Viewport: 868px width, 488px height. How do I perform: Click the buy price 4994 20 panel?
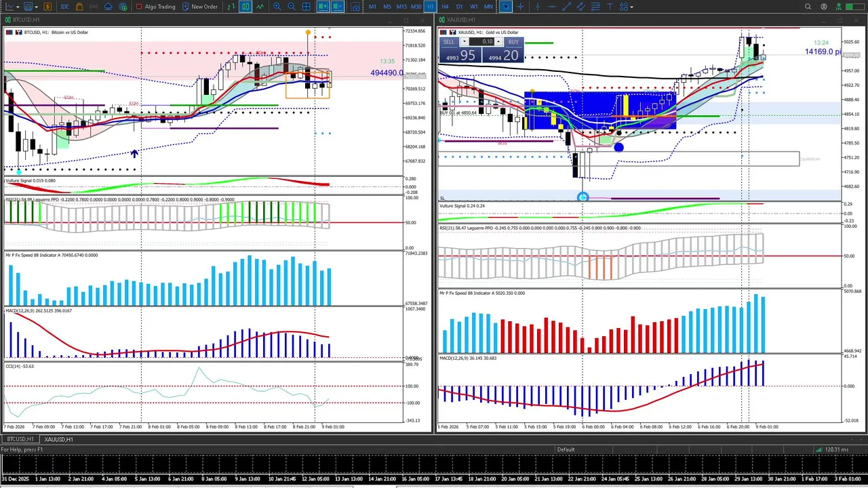click(502, 56)
